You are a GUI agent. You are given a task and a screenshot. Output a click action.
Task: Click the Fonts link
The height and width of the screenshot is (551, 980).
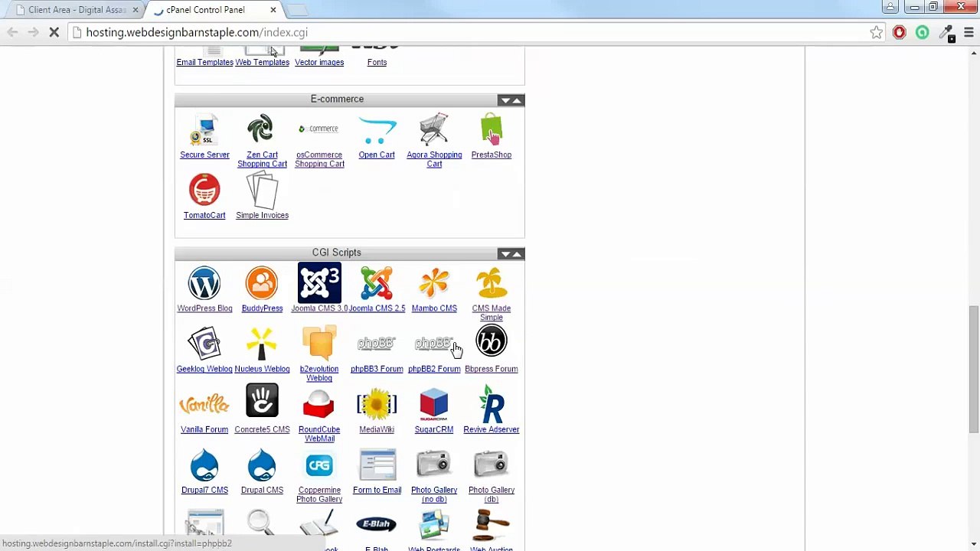(x=377, y=62)
